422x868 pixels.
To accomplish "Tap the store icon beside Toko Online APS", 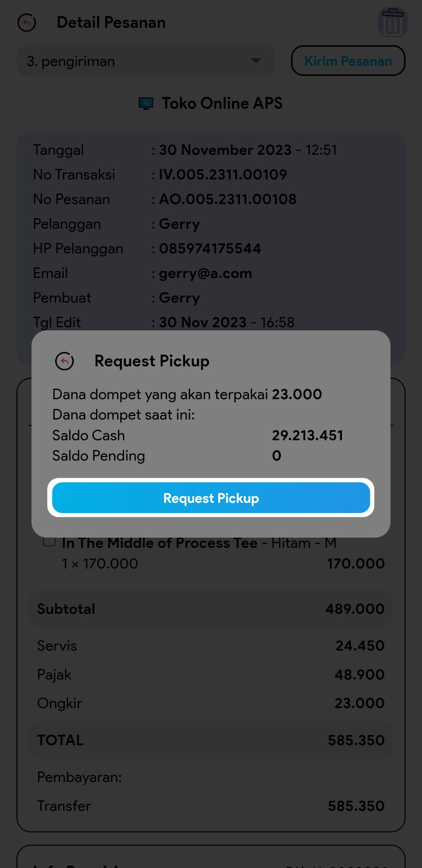I will point(146,104).
